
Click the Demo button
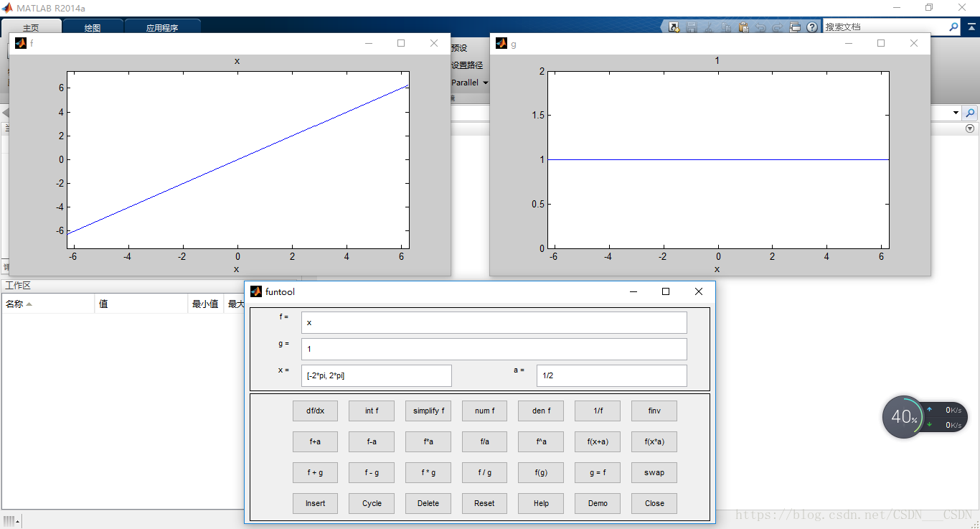[598, 504]
